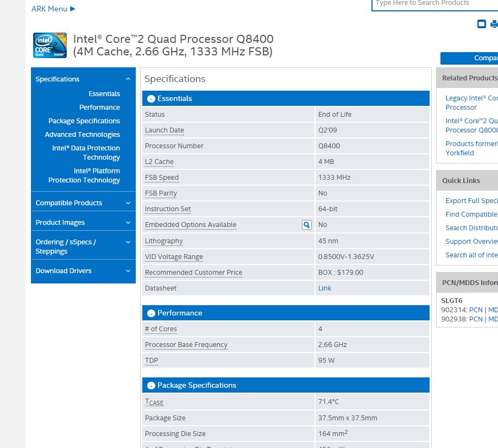Open PCN link for 902938
Image resolution: width=498 pixels, height=448 pixels.
pos(476,319)
